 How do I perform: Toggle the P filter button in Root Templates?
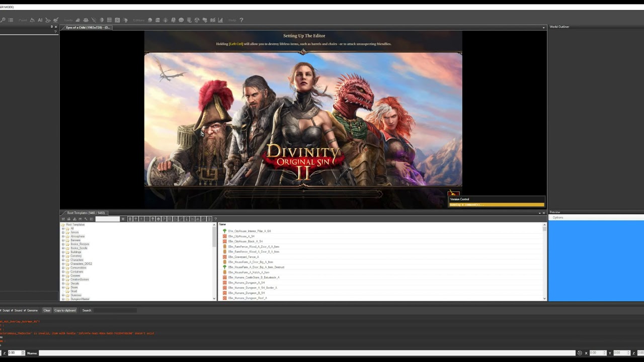pyautogui.click(x=164, y=219)
